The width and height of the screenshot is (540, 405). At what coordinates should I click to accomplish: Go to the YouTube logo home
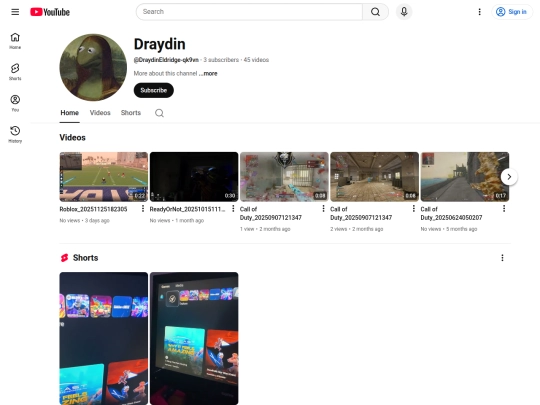pos(50,12)
